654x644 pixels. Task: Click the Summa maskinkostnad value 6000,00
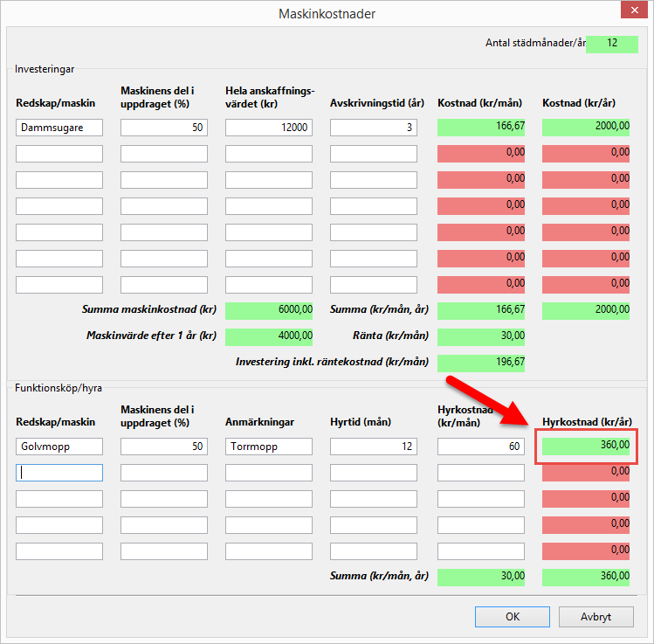coord(269,310)
